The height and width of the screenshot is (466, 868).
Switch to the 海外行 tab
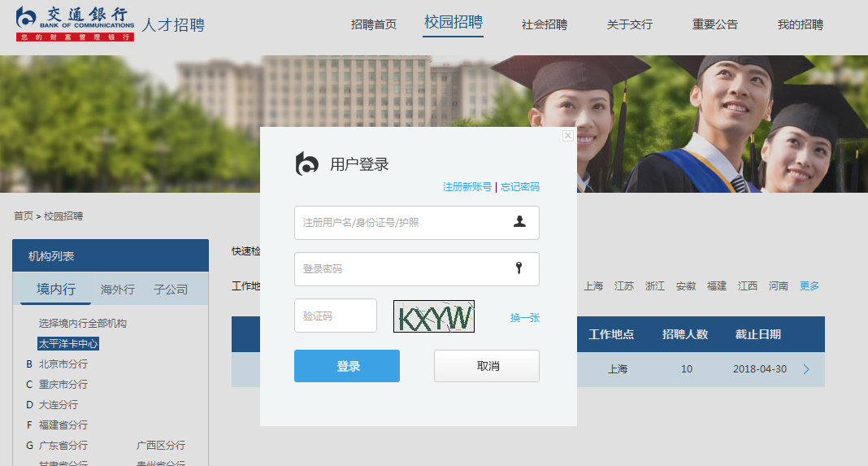(118, 290)
